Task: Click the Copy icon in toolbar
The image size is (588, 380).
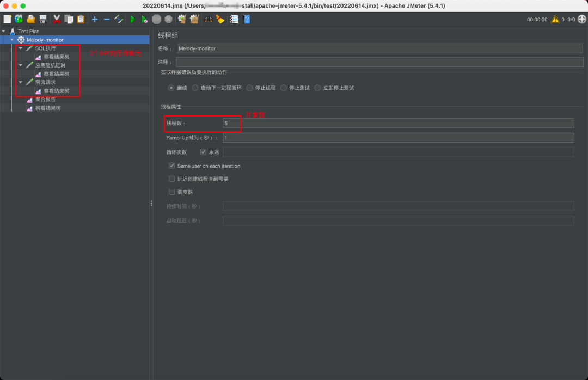Action: pos(69,19)
